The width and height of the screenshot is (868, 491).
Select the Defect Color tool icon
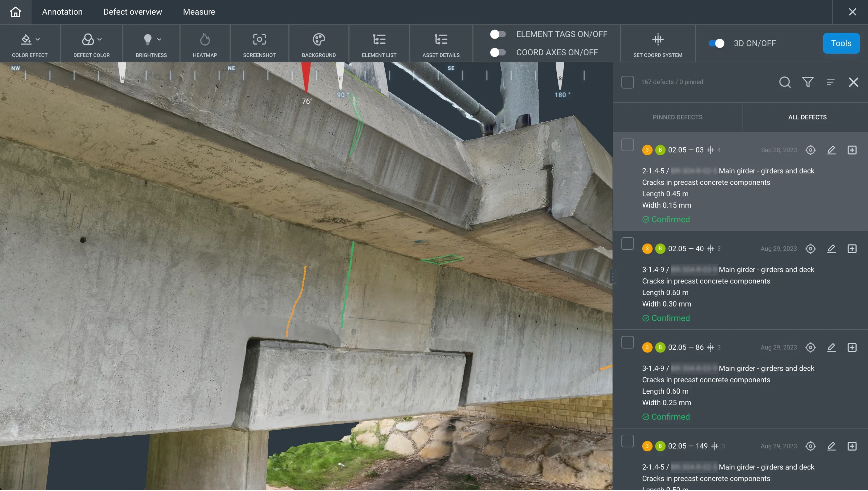88,40
